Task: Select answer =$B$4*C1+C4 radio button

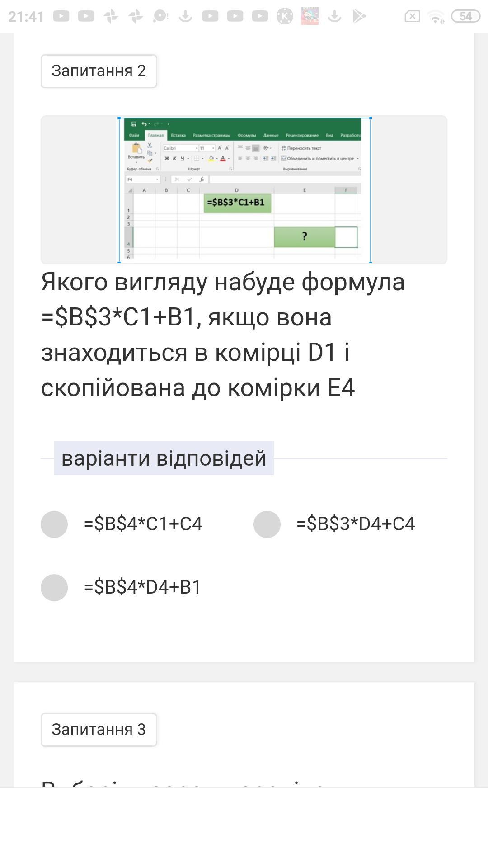Action: (x=54, y=524)
